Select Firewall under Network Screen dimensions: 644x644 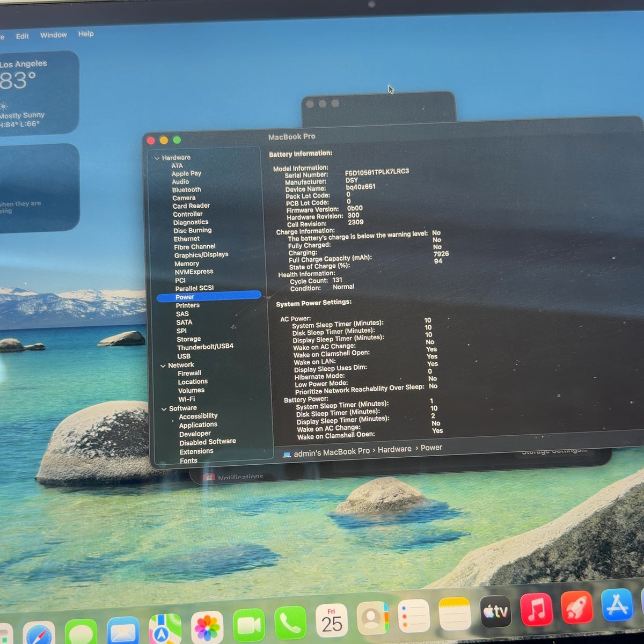(189, 374)
